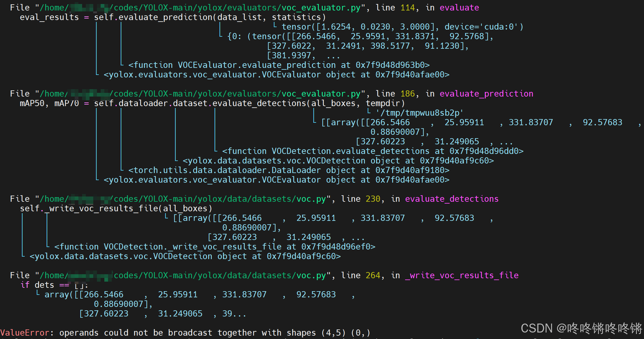Viewport: 644px width, 339px height.
Task: Click the function VOCDetection.evaluate_detections at 0x7f9d48d96dd0 text
Action: 373,151
